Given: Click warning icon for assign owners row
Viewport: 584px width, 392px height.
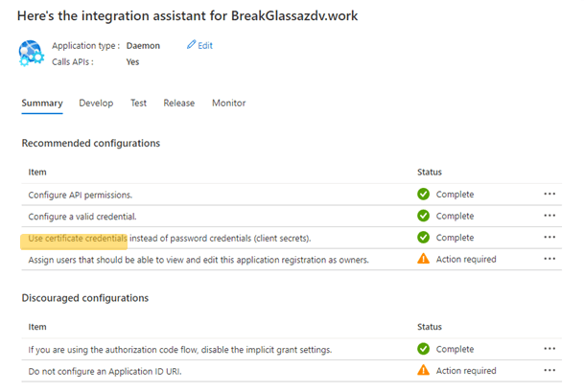Looking at the screenshot, I should (x=423, y=259).
